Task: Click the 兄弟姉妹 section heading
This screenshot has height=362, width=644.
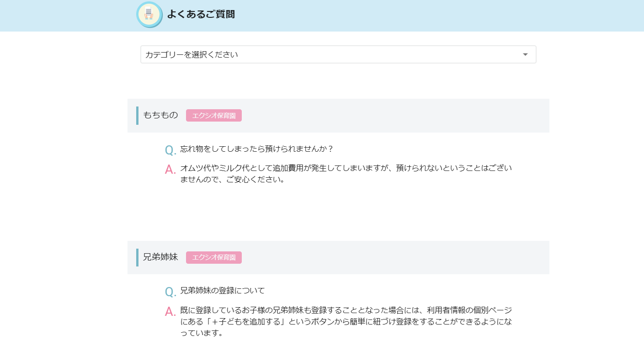Action: pyautogui.click(x=160, y=257)
